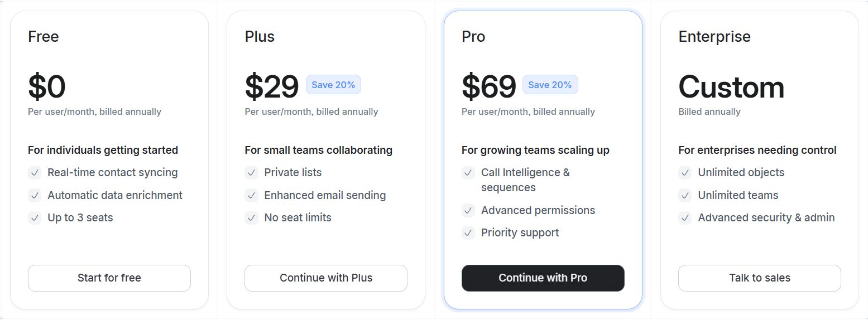Click the Continue with Plus button

(326, 278)
